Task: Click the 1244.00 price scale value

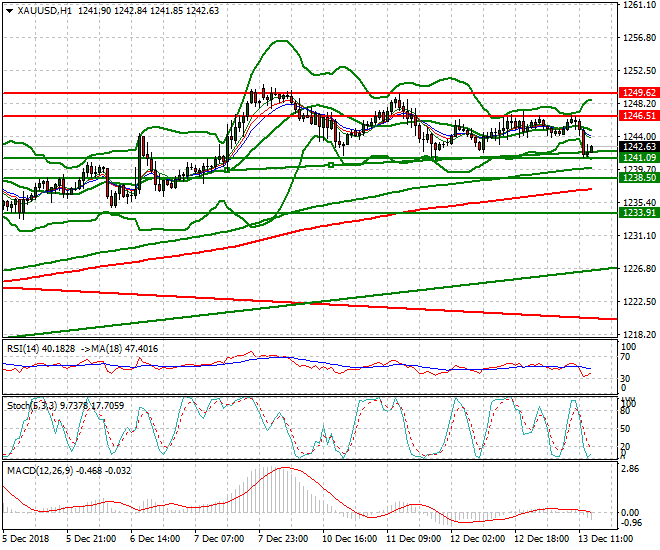Action: [x=639, y=136]
